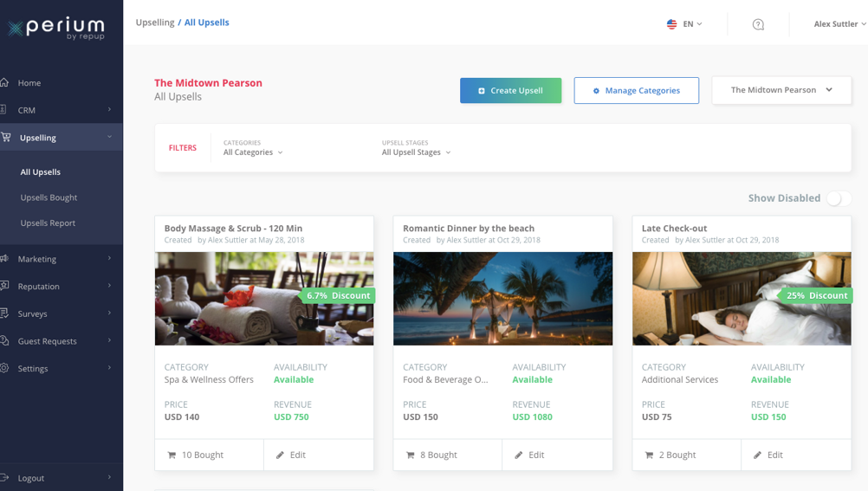Click the Upselling cart icon in sidebar
868x491 pixels.
tap(6, 138)
